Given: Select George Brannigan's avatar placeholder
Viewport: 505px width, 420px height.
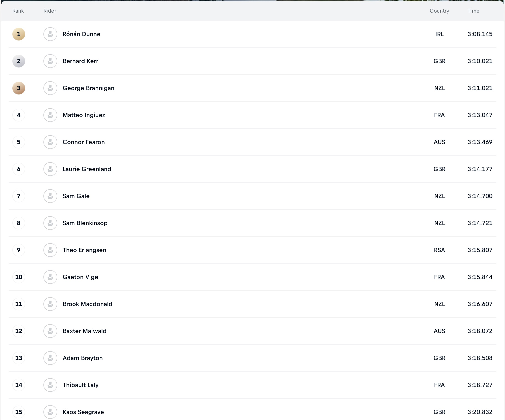Looking at the screenshot, I should coord(50,88).
